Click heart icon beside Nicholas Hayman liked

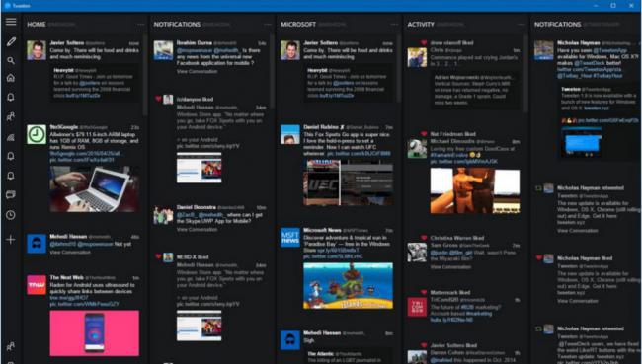539,258
